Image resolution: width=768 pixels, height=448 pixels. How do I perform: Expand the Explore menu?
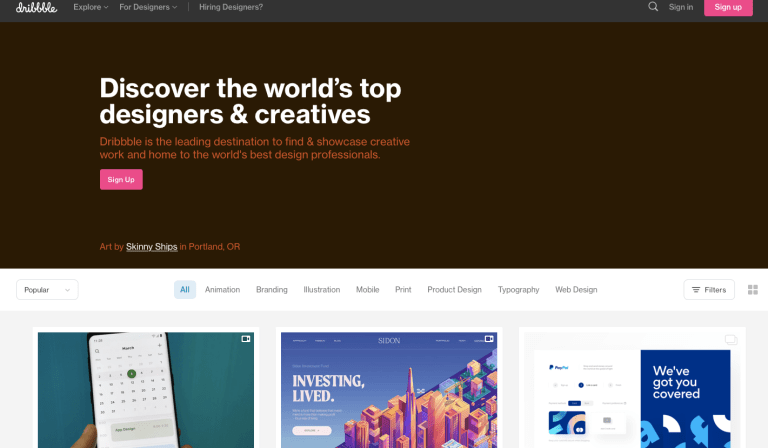click(91, 7)
